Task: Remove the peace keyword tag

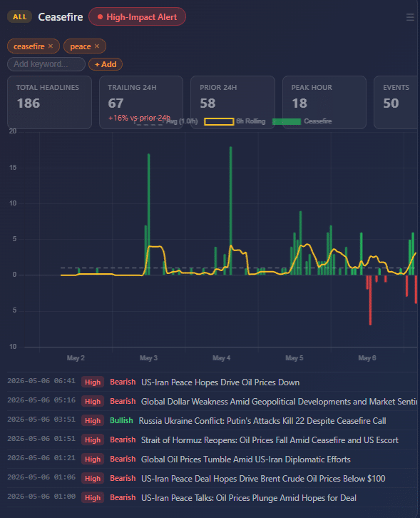Action: pos(97,46)
